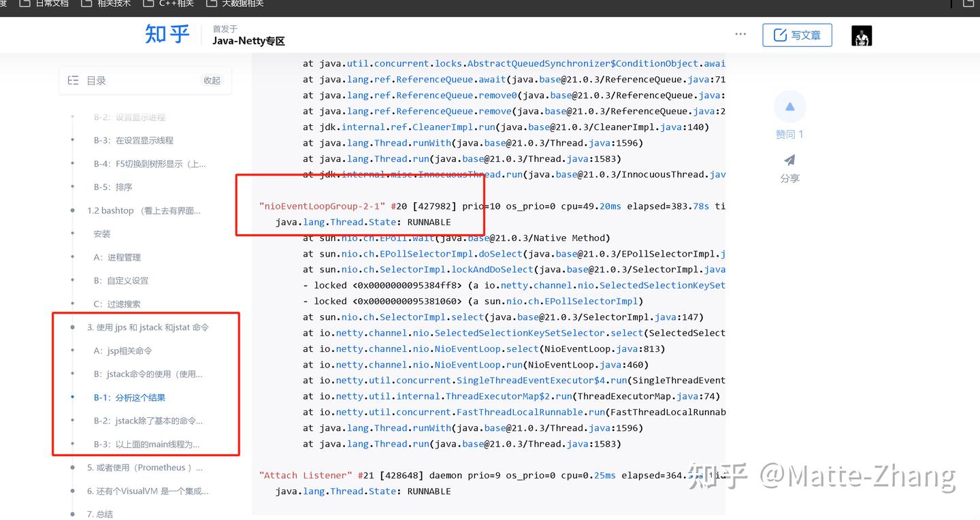Click the "Attach Listener" thread name text

pos(306,476)
